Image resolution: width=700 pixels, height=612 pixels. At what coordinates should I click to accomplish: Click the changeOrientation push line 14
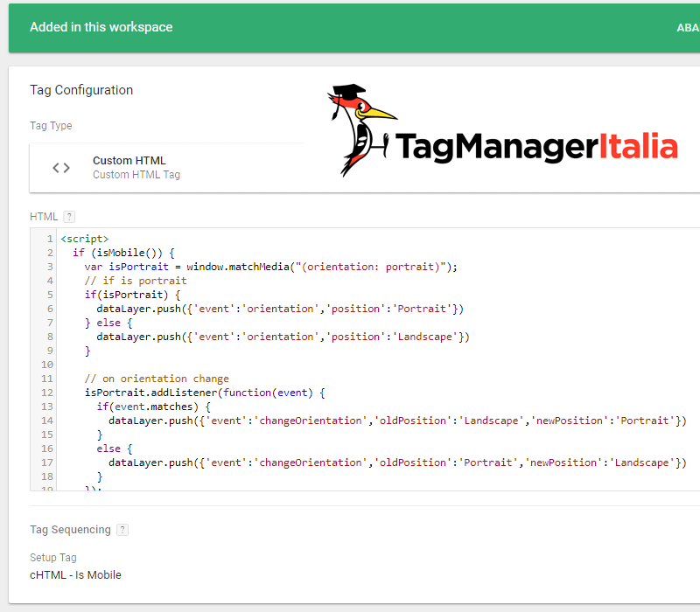coord(397,421)
